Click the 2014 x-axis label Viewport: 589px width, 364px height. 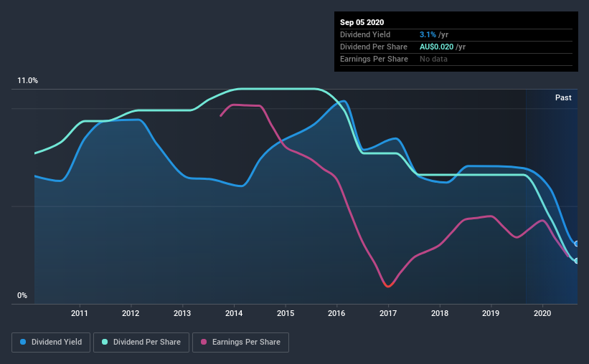(x=234, y=313)
